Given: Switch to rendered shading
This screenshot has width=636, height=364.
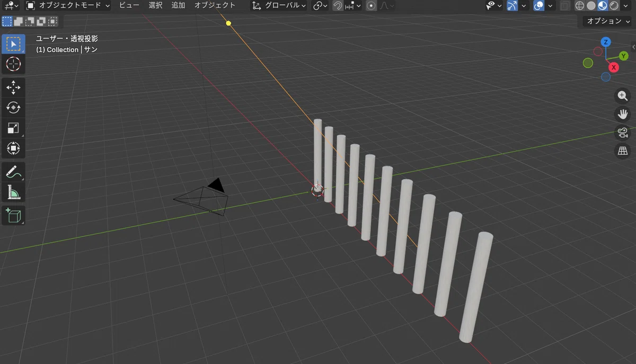Looking at the screenshot, I should coord(614,5).
